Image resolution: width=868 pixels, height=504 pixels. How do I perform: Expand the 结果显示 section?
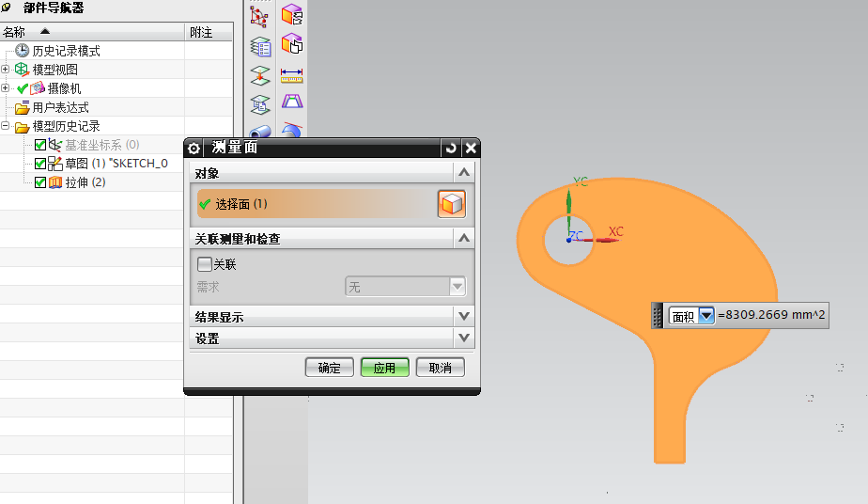463,317
